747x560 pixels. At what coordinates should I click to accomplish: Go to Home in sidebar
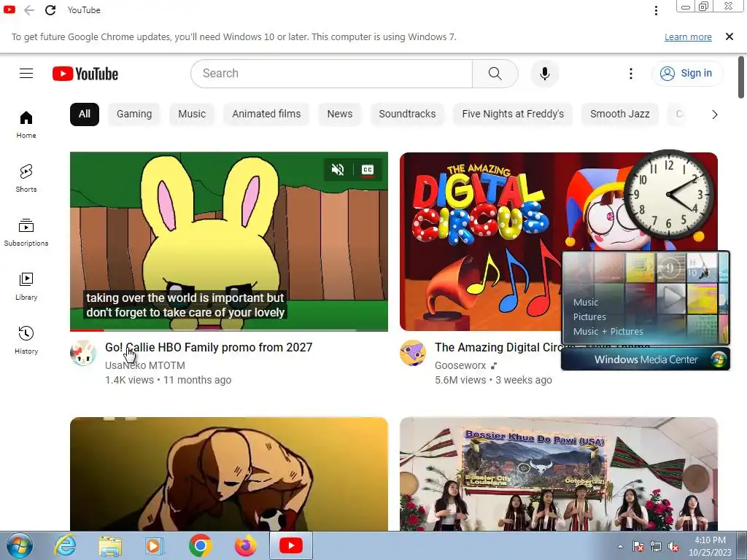click(26, 125)
